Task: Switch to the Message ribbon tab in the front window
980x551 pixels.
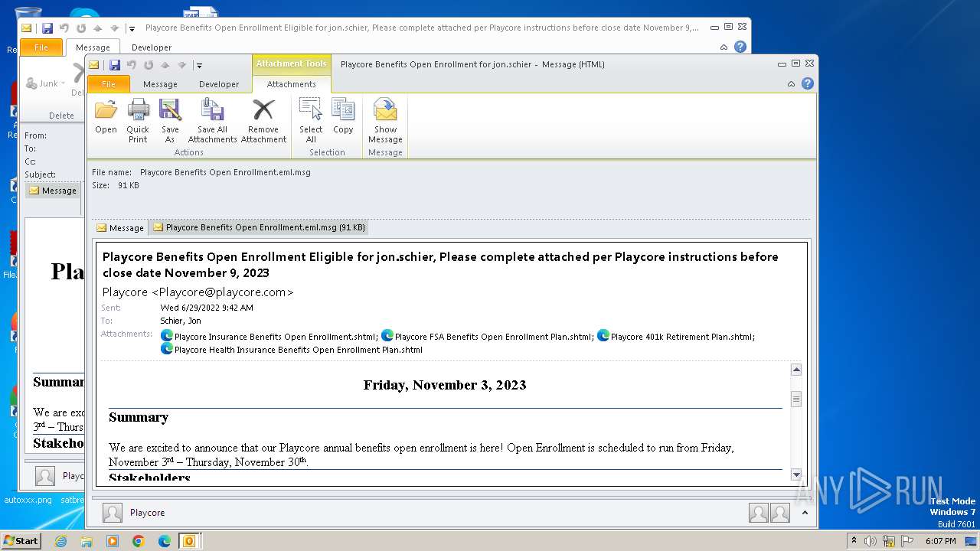Action: [160, 84]
